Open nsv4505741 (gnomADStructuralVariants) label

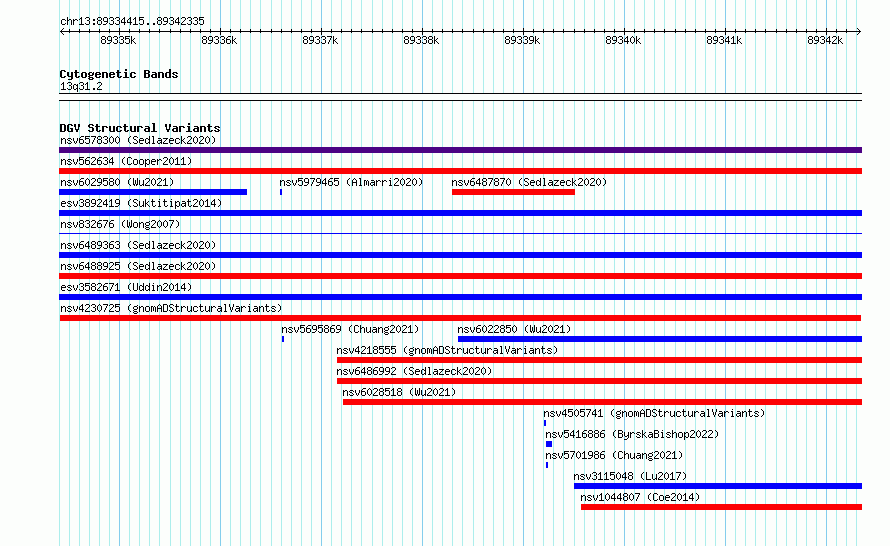coord(654,413)
